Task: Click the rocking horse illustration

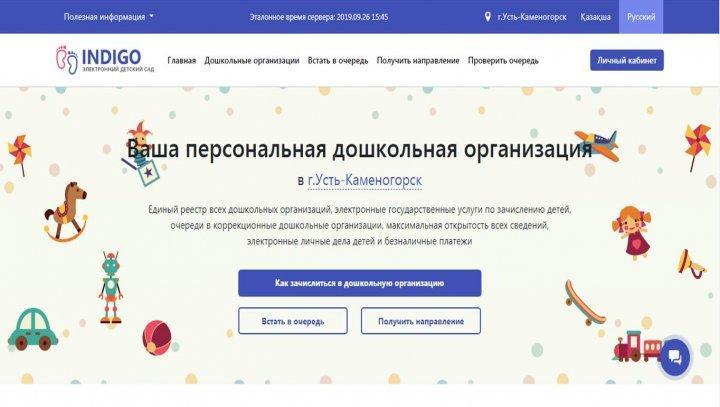Action: coord(66,211)
